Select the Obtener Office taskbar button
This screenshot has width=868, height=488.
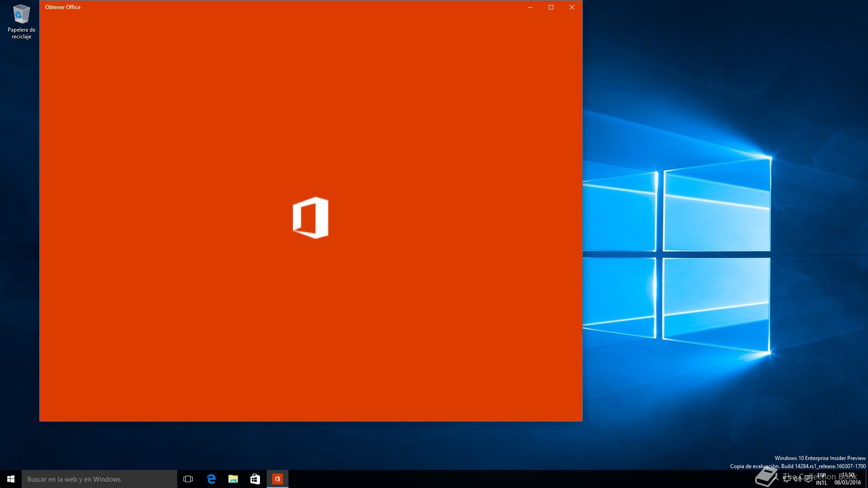tap(277, 479)
